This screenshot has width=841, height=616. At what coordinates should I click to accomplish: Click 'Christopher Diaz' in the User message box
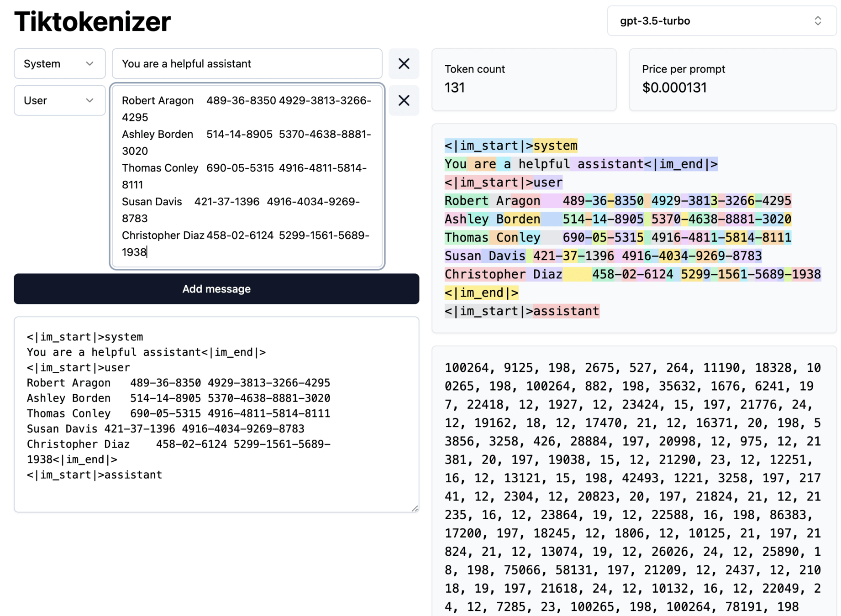click(163, 235)
